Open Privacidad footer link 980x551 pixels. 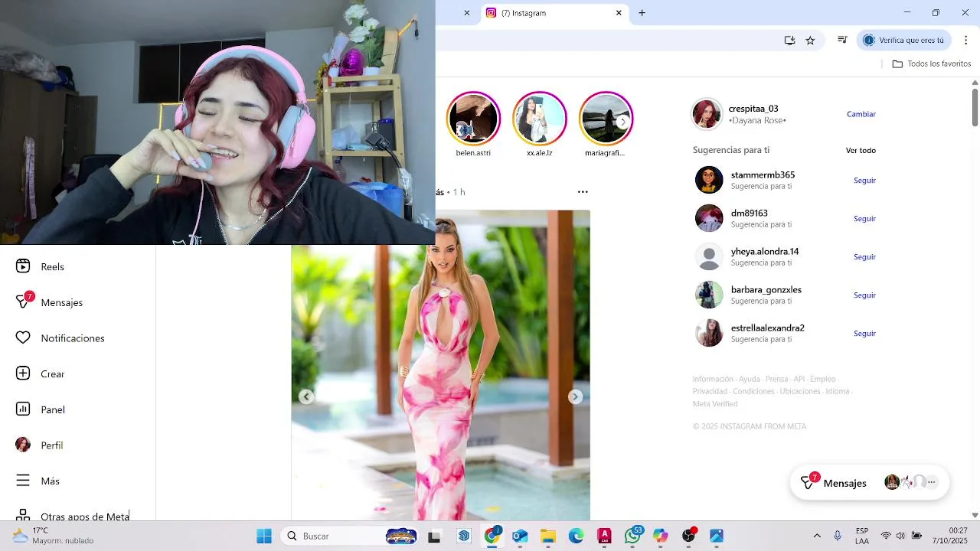[x=710, y=391]
